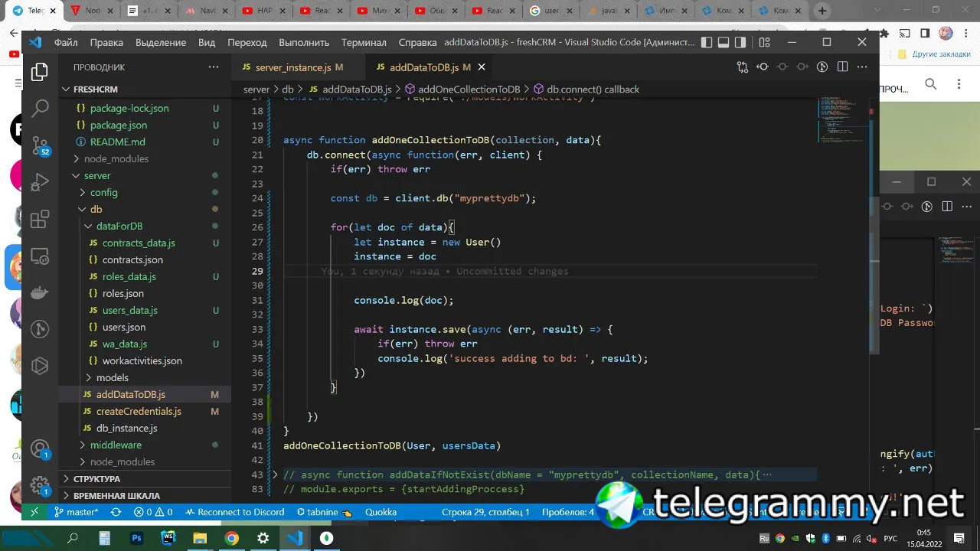Screen dimensions: 980x551
Task: Open the Файл menu
Action: [66, 42]
